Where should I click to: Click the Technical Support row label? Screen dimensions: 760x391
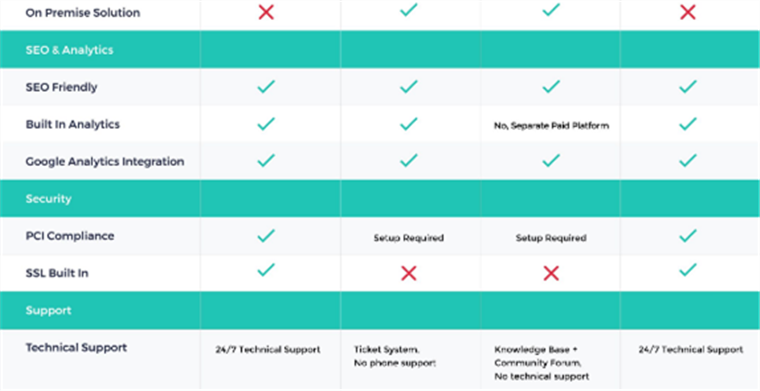76,348
